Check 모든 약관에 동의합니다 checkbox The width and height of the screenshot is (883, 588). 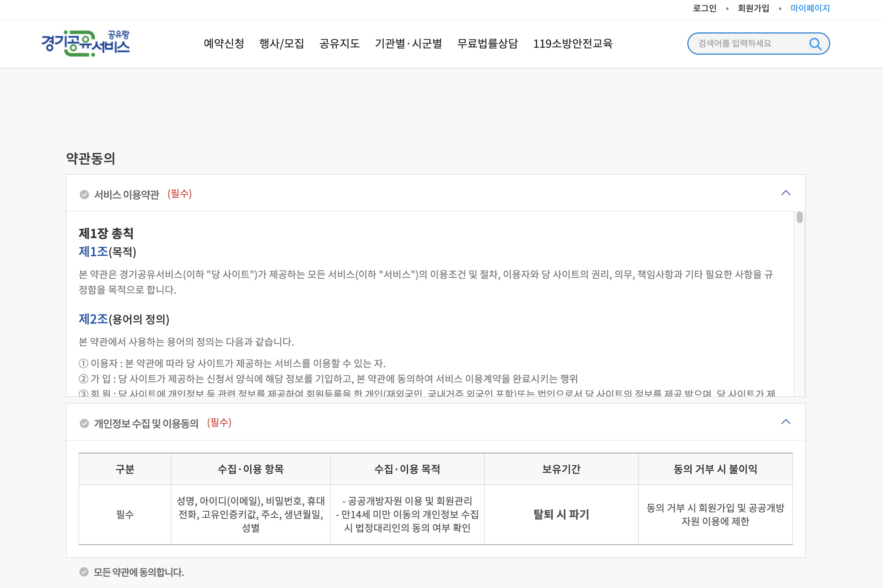click(84, 572)
